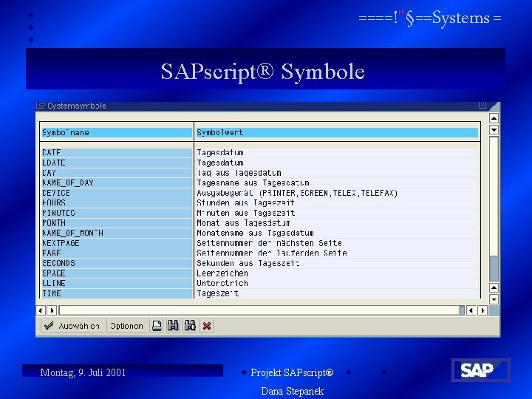The width and height of the screenshot is (532, 399).
Task: Click value 'Ausgabegerät (PRINTER,SCREEN,TELEX,TELEFAX)'
Action: point(297,193)
